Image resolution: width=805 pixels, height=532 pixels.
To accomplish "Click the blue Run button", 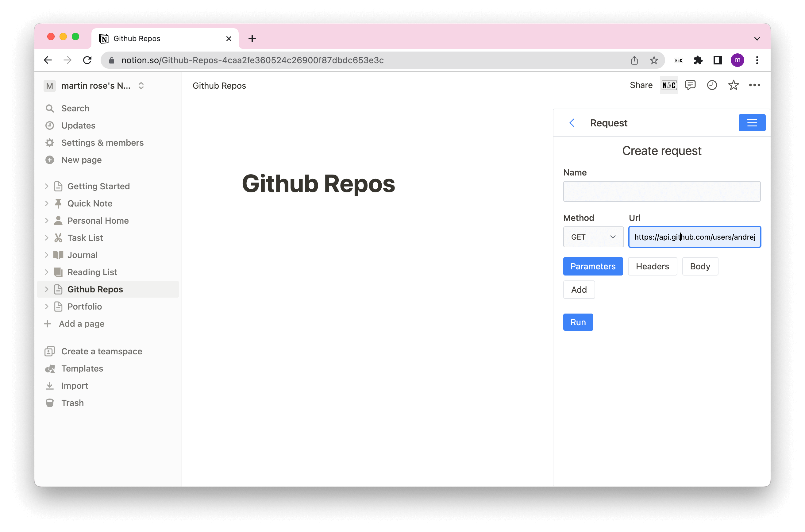I will 578,322.
